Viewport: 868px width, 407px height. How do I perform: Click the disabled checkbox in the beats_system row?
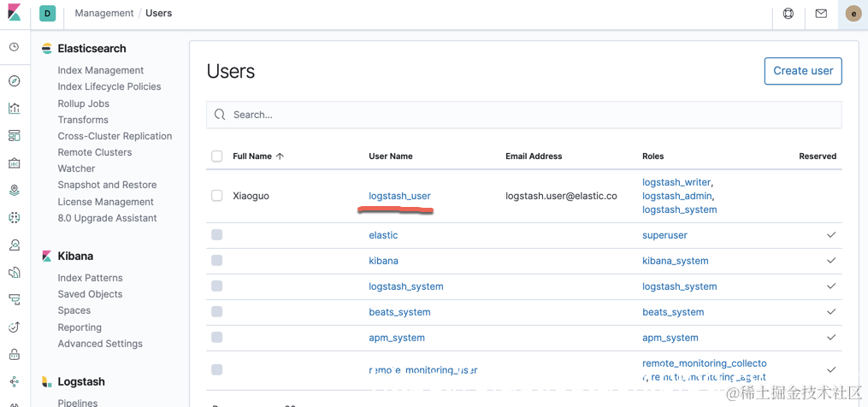tap(217, 312)
